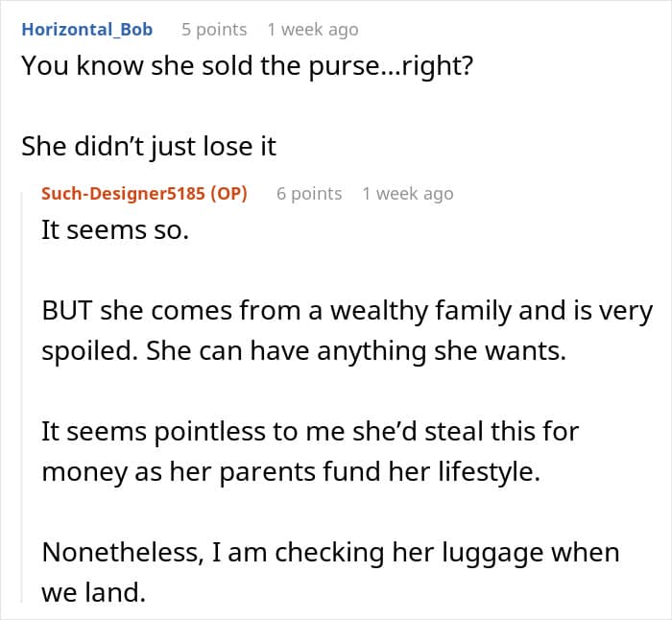The image size is (672, 620).
Task: Click the final 'we land.' text
Action: 93,592
